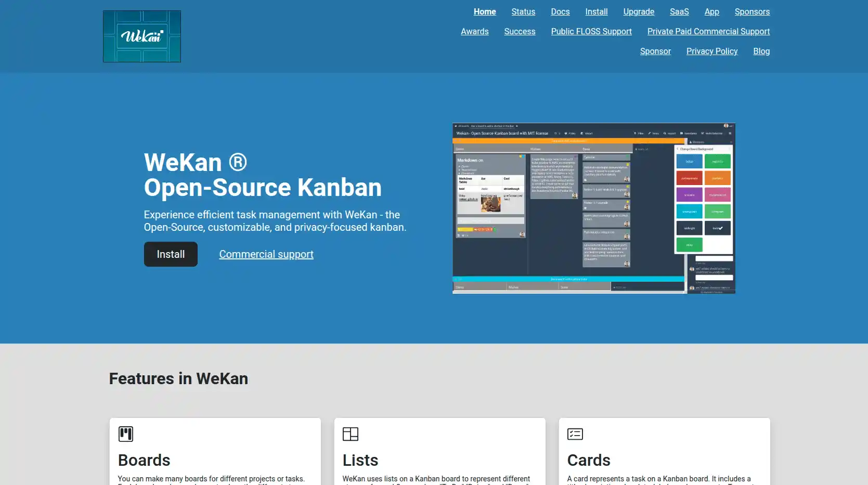The height and width of the screenshot is (485, 868).
Task: Click the Cards checklist icon
Action: [x=575, y=434]
